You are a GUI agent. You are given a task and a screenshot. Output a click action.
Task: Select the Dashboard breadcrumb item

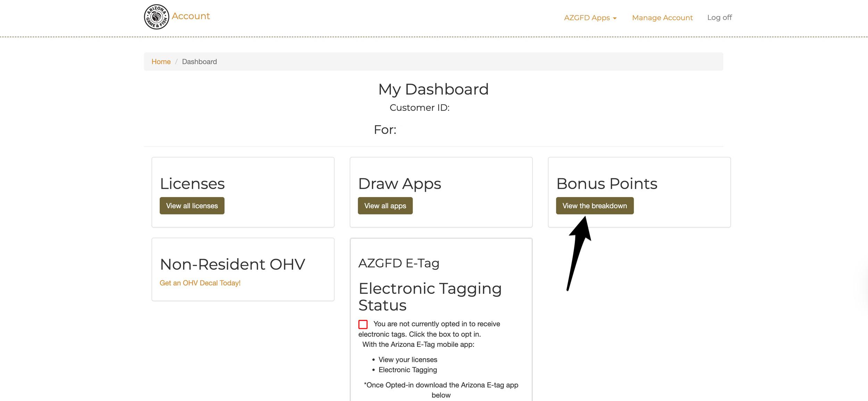coord(199,61)
